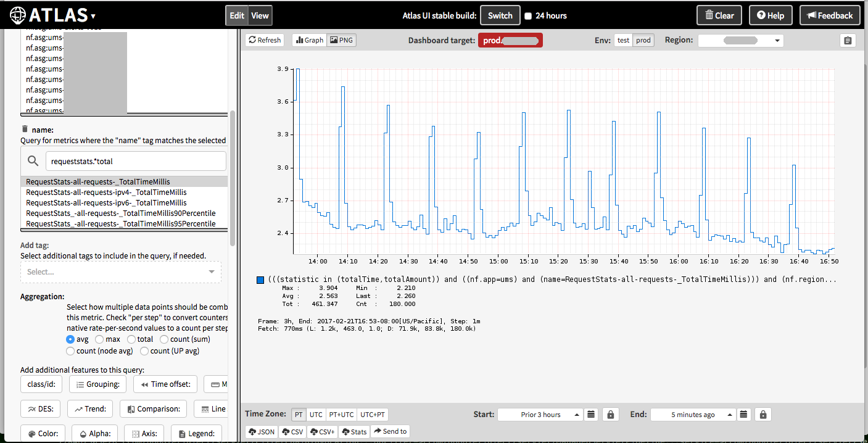Select the max aggregation radio button
Image resolution: width=868 pixels, height=443 pixels.
point(99,339)
